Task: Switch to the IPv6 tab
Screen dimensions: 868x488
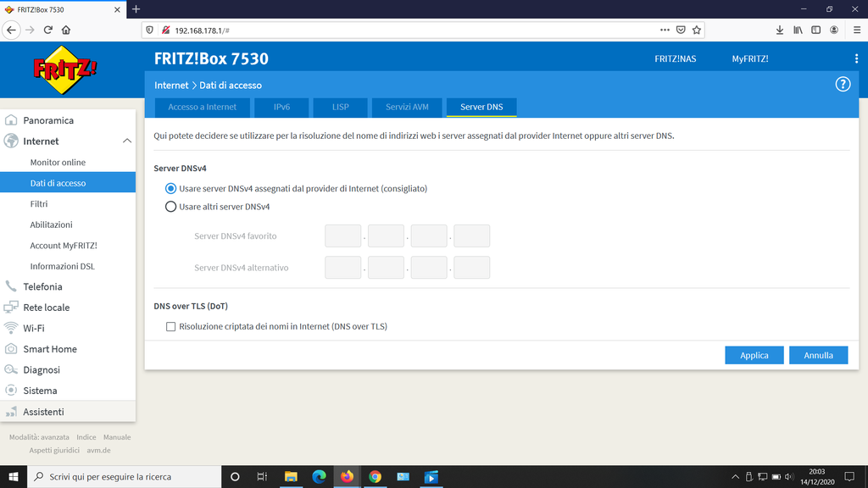Action: coord(281,108)
